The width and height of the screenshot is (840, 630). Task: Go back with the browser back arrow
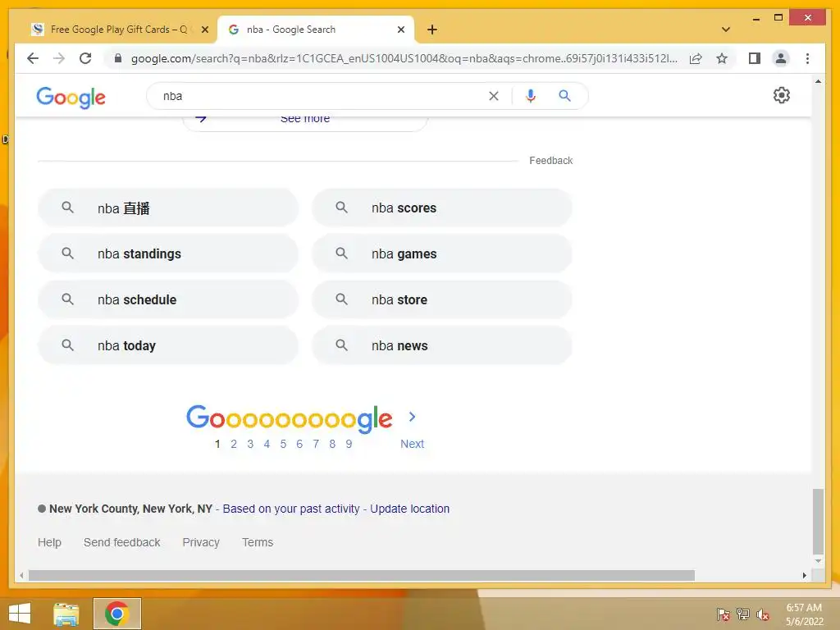(33, 58)
